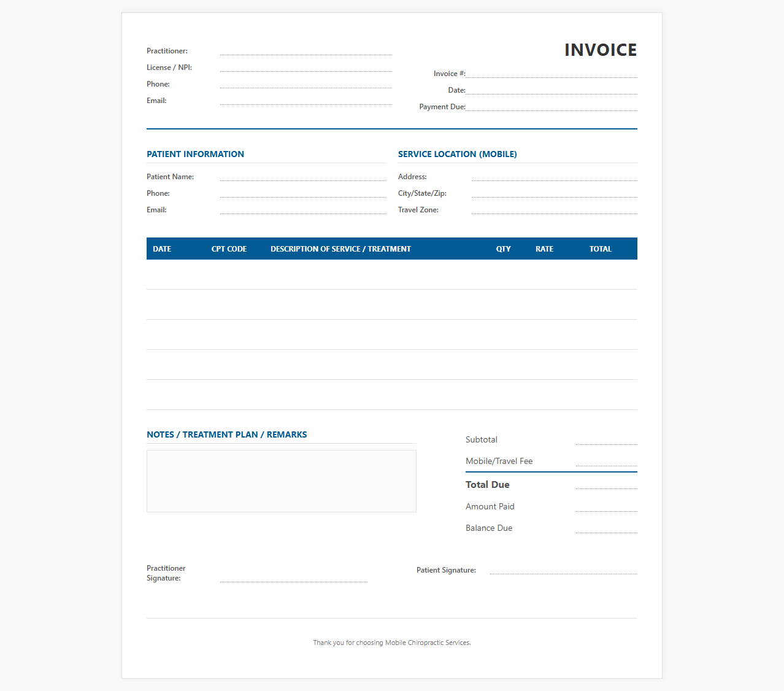The height and width of the screenshot is (691, 784).
Task: Click the Amount Paid field
Action: click(607, 506)
